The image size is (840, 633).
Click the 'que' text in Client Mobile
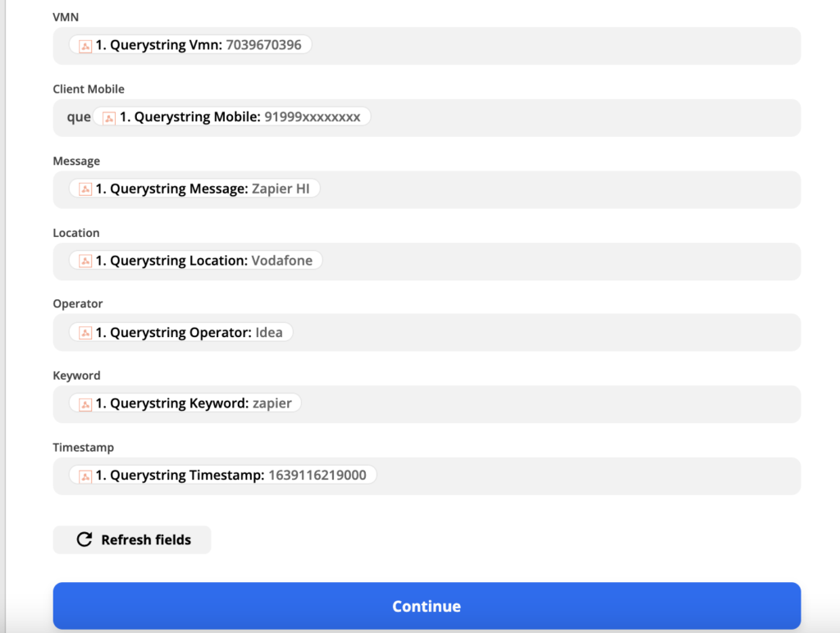click(x=78, y=117)
